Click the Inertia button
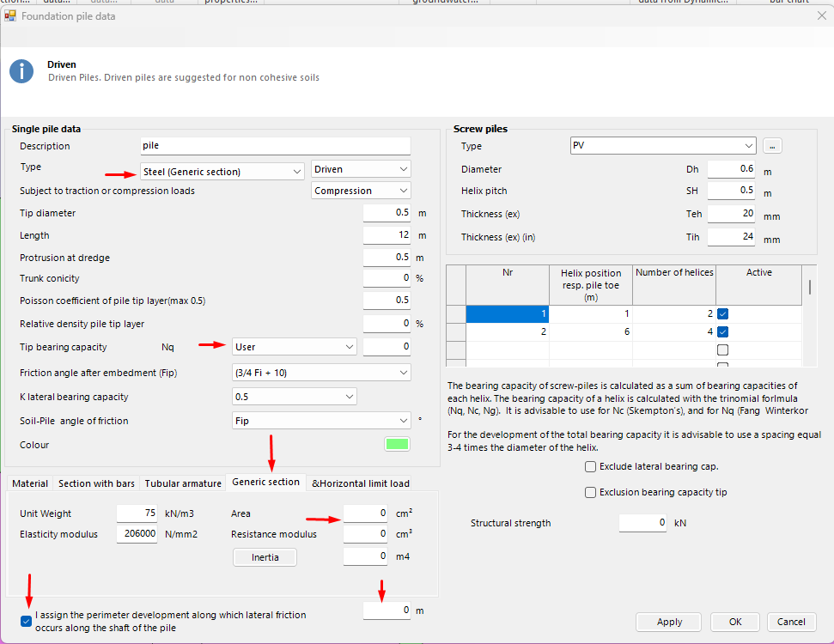Image resolution: width=834 pixels, height=644 pixels. tap(265, 557)
